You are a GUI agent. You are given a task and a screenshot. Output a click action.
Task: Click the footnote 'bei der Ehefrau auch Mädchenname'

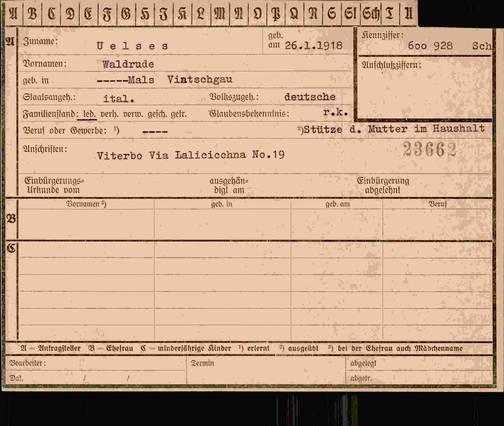point(400,348)
